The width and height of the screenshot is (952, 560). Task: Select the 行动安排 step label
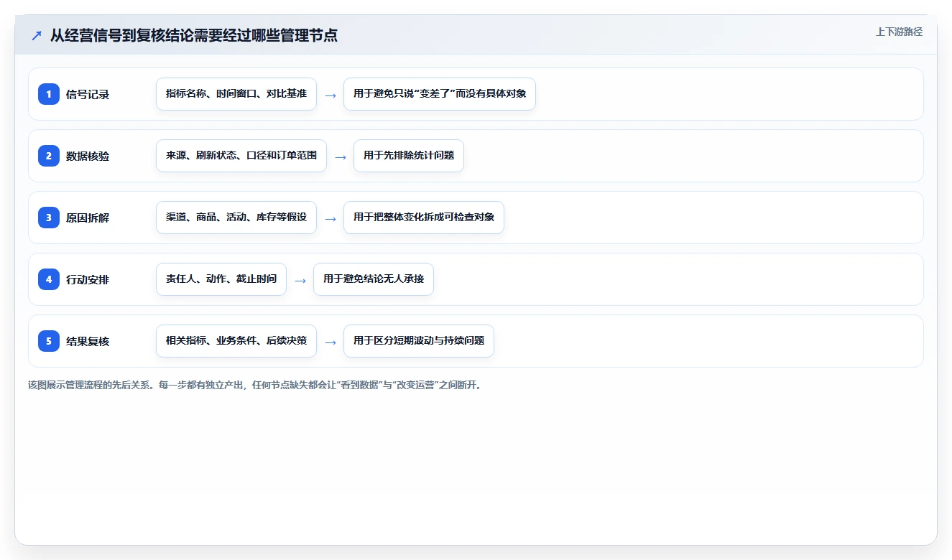click(x=88, y=279)
